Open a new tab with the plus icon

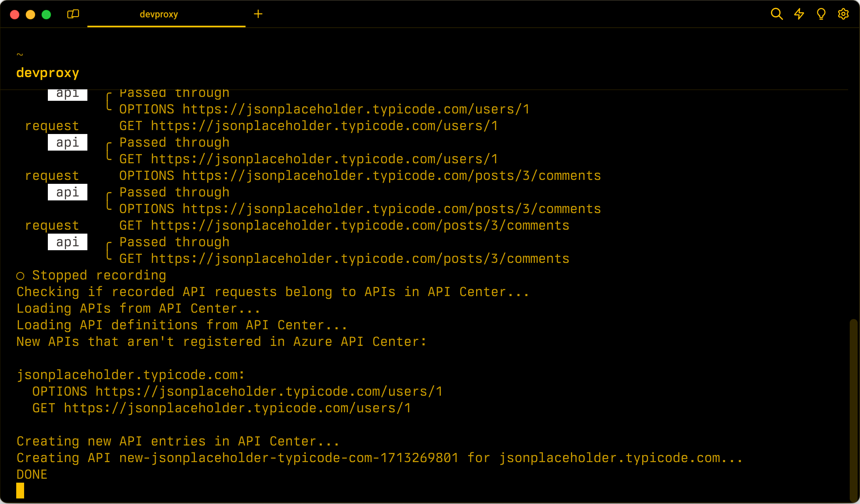click(258, 14)
